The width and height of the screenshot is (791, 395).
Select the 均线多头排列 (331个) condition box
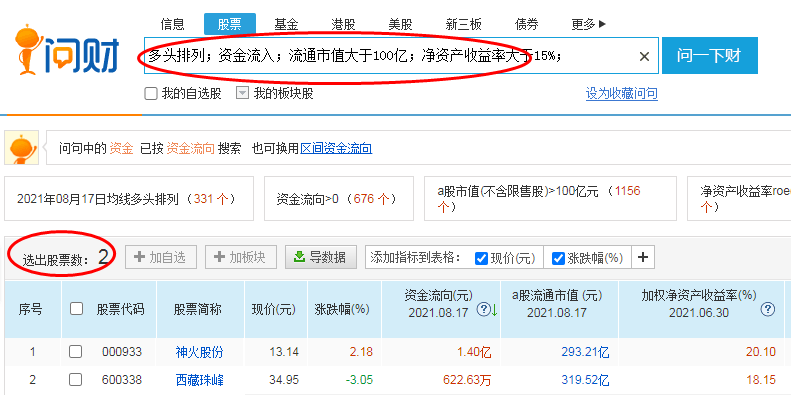pyautogui.click(x=129, y=199)
